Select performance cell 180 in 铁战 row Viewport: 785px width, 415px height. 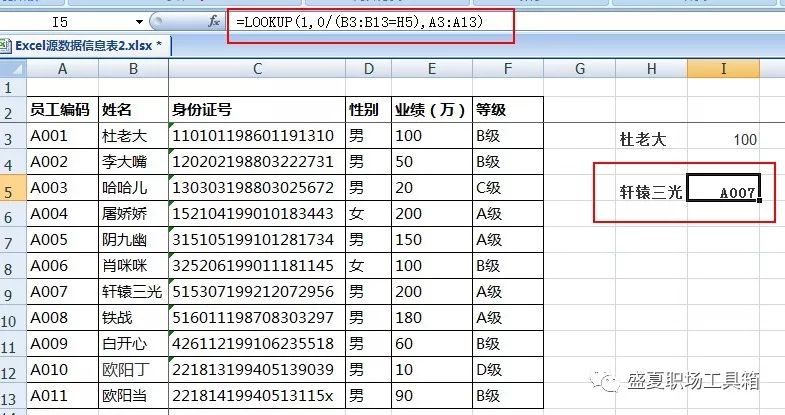pyautogui.click(x=432, y=318)
